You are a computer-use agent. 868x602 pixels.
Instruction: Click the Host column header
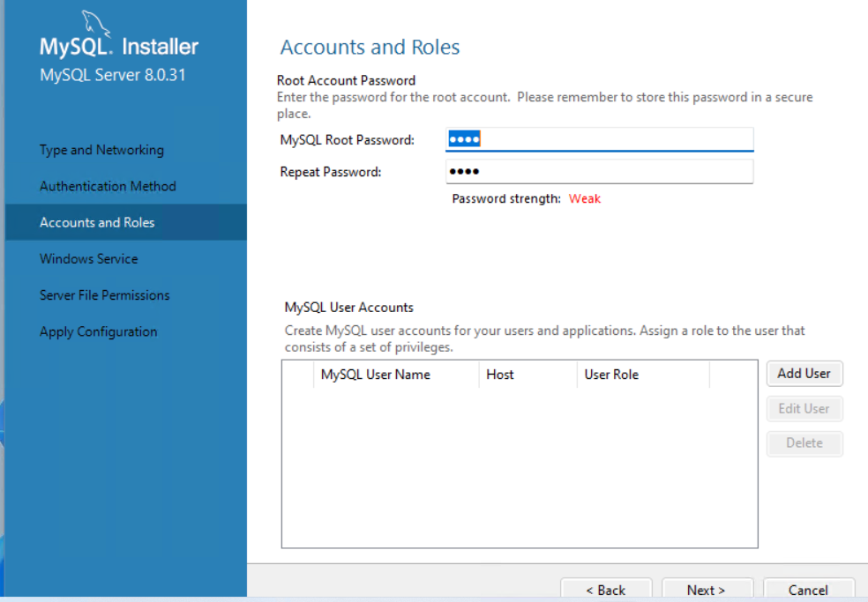coord(500,375)
